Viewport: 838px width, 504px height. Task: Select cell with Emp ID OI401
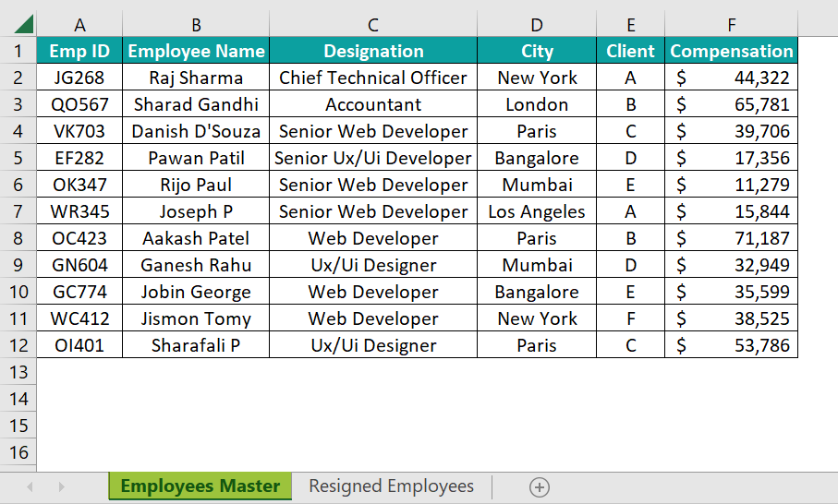click(x=79, y=345)
